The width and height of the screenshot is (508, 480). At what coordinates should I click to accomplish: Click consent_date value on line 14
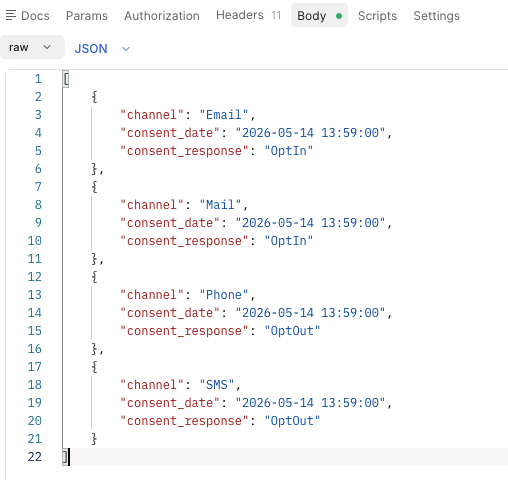pos(310,313)
